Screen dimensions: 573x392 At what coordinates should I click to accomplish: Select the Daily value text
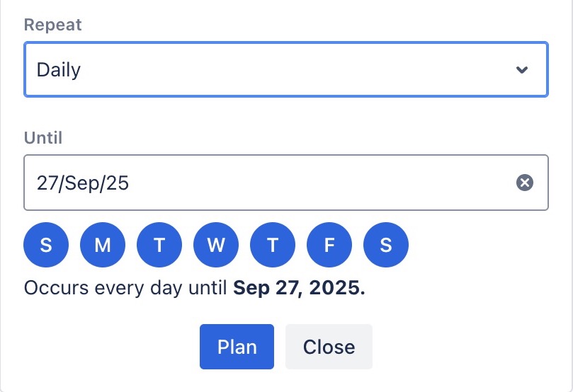59,70
